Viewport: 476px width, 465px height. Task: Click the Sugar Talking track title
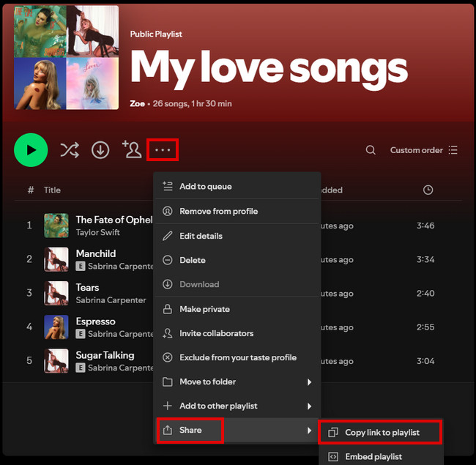click(105, 355)
